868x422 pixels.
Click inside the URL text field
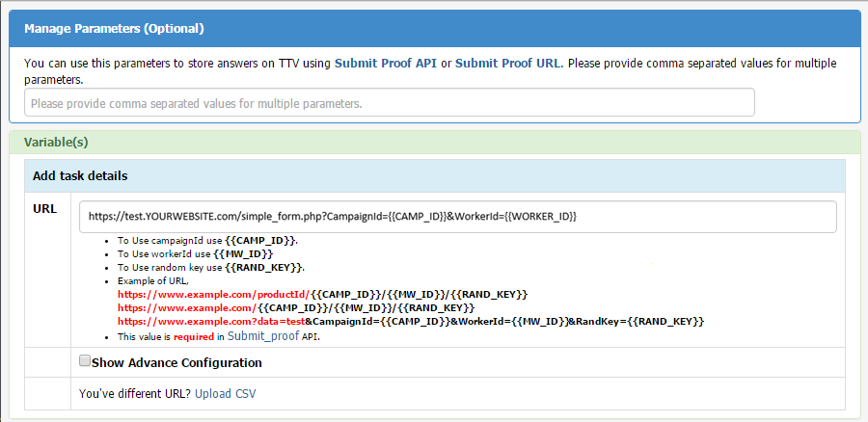tap(457, 217)
